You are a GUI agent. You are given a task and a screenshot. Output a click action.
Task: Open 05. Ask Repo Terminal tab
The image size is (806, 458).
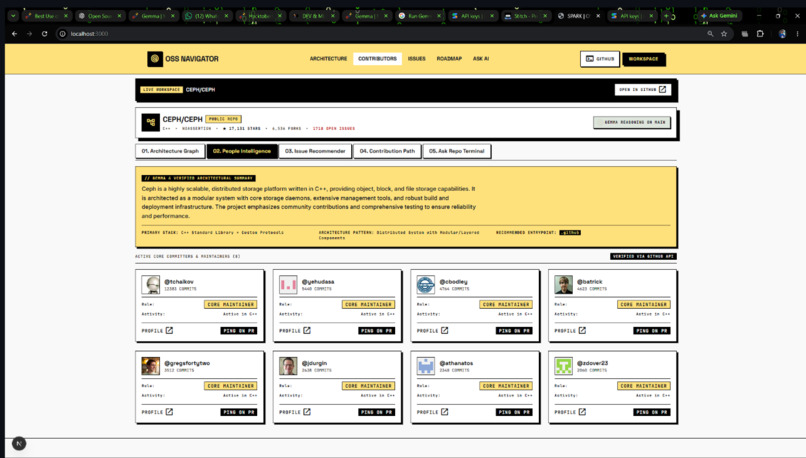456,151
